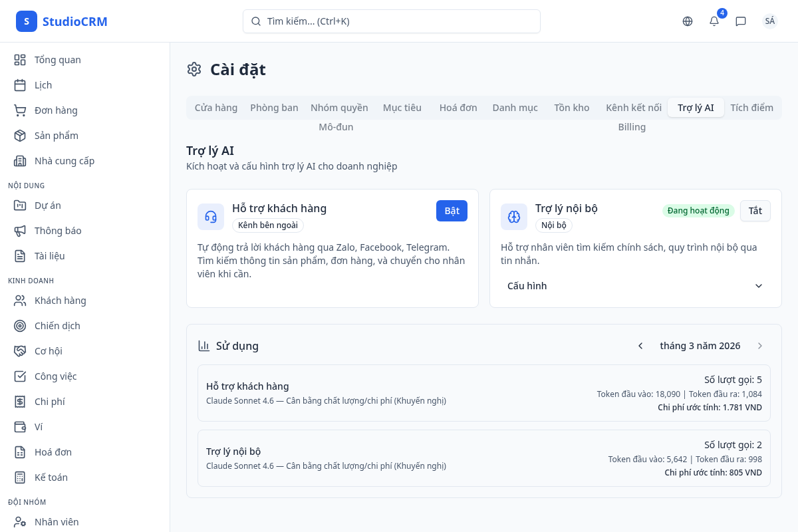The height and width of the screenshot is (532, 798).
Task: Click the bot icon on Trợ lý nội bộ card
Action: point(514,217)
